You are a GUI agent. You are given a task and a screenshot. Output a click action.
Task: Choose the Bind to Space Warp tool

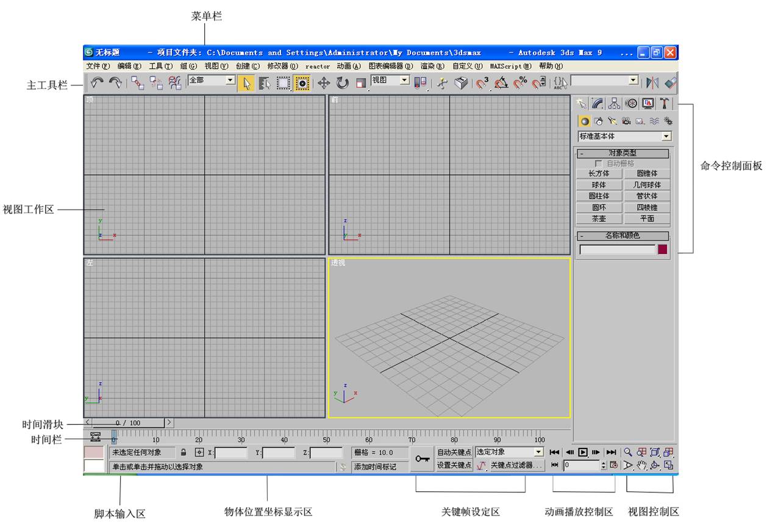click(175, 83)
